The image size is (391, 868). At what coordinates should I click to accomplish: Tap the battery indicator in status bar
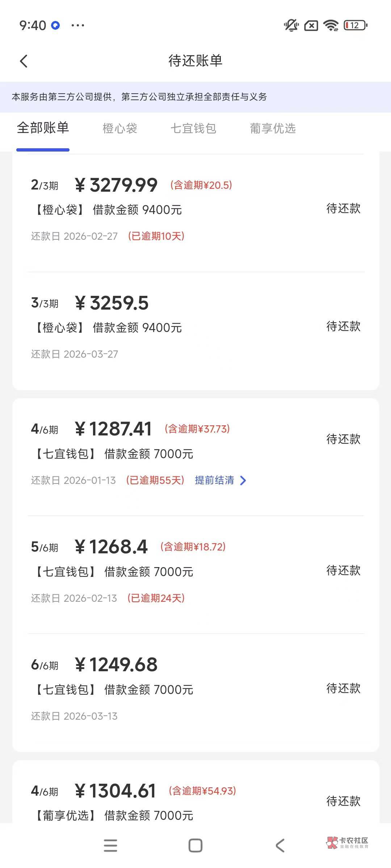[x=355, y=25]
